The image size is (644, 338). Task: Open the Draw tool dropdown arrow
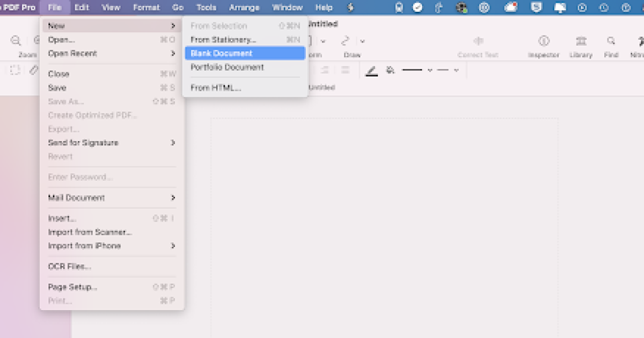coord(363,41)
